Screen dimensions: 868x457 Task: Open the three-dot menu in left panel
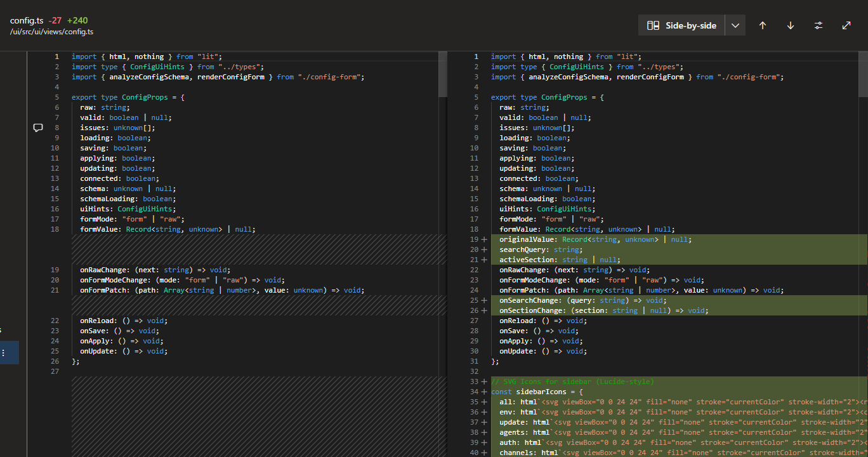tap(3, 353)
